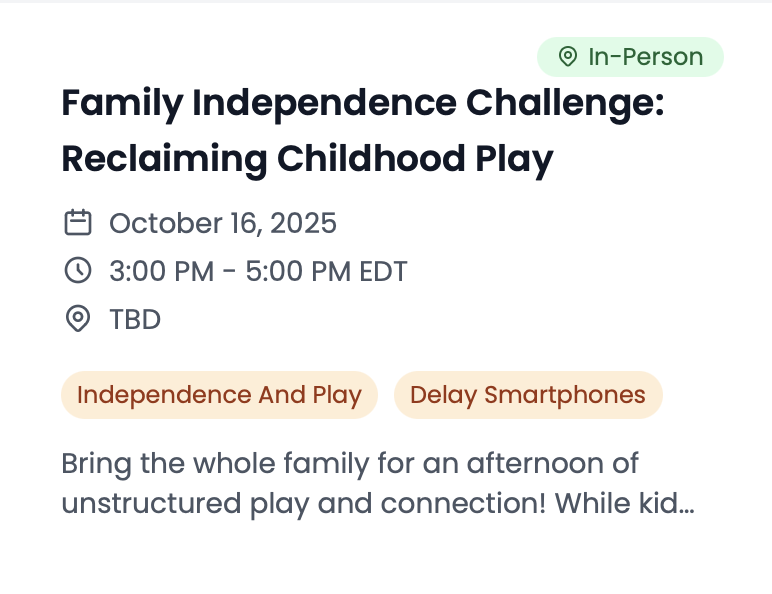
Task: Click the TBD location text
Action: coord(135,320)
